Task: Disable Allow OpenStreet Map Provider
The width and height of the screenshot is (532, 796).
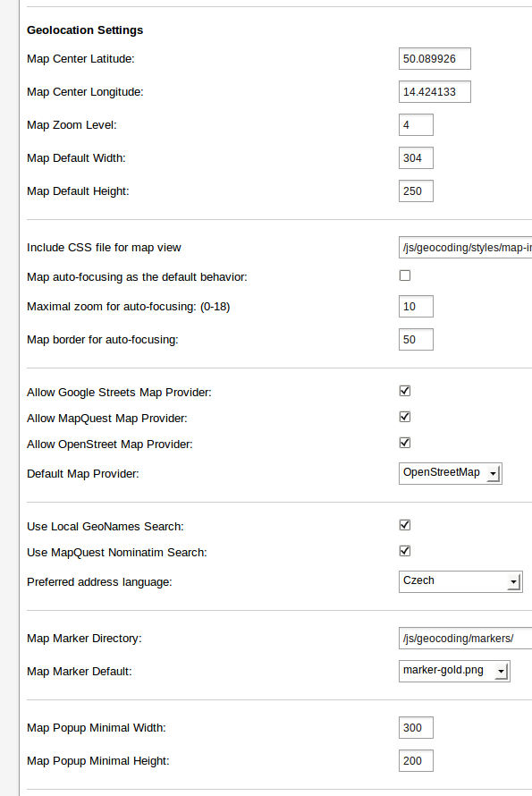Action: click(404, 443)
